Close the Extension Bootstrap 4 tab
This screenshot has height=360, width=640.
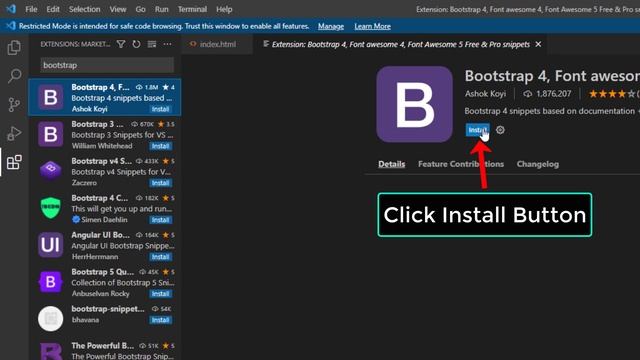pyautogui.click(x=538, y=44)
